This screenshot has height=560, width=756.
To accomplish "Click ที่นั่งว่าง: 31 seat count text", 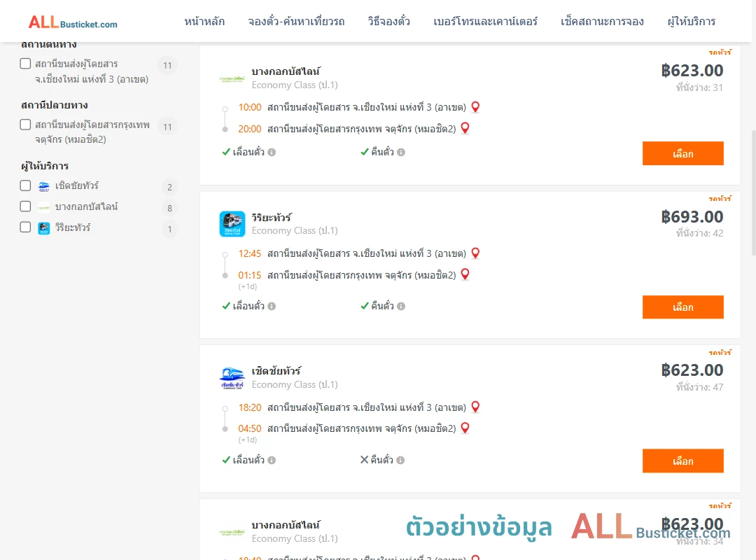I will pyautogui.click(x=699, y=87).
